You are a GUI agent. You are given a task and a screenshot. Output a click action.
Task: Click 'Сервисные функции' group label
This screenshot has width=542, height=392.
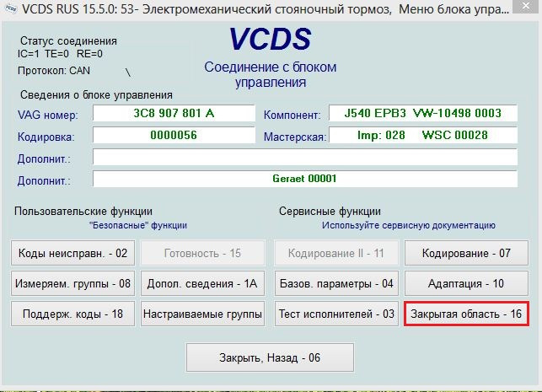330,212
